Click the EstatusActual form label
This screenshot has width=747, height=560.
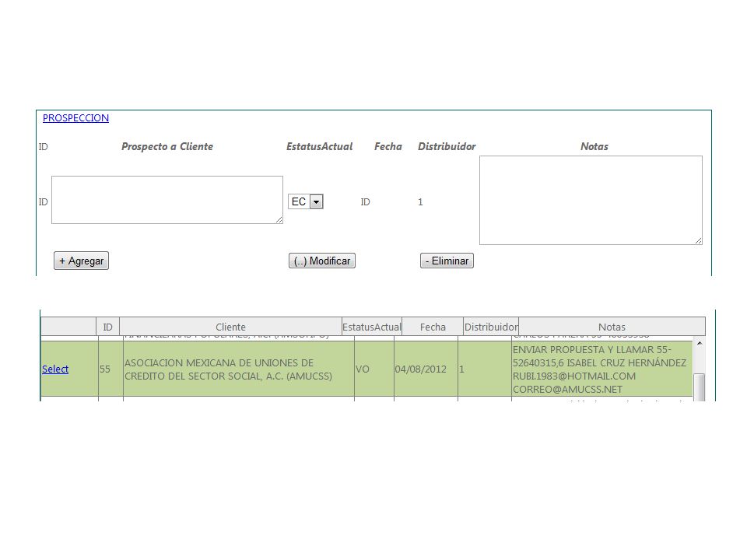(319, 147)
